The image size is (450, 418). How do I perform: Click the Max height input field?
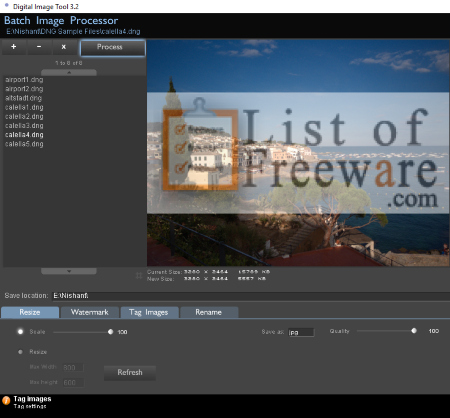pyautogui.click(x=73, y=383)
